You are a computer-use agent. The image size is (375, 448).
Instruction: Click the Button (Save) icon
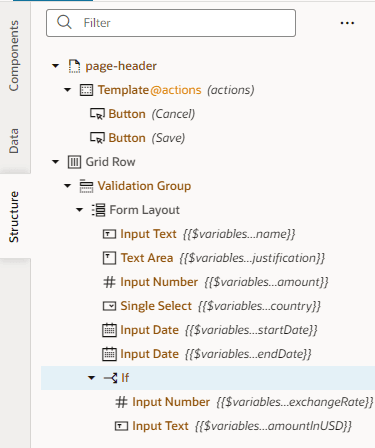click(98, 138)
